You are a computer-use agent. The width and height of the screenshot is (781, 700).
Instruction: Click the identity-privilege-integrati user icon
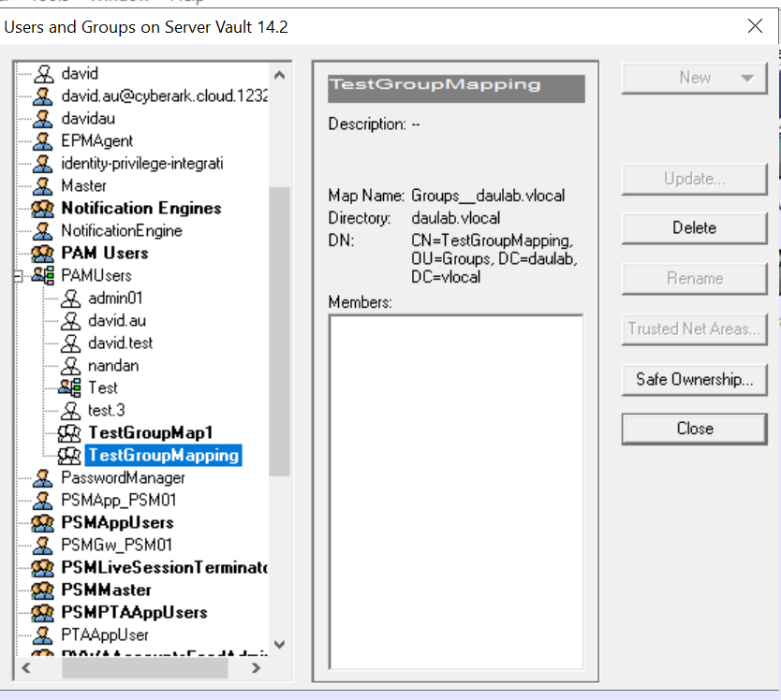click(x=43, y=163)
